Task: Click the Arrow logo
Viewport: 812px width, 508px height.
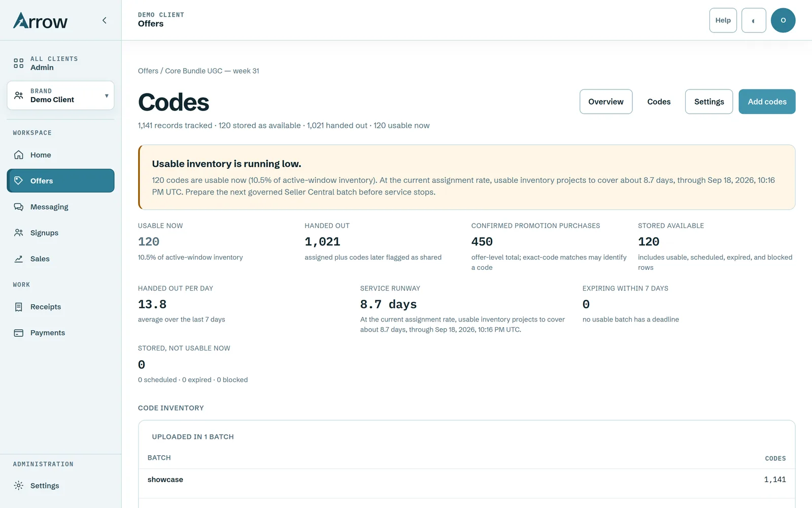Action: point(40,21)
